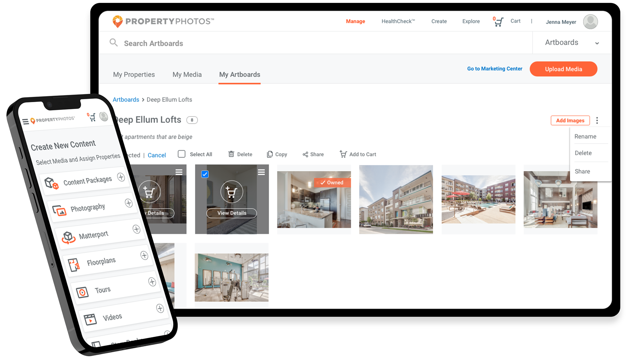Tap the Photography image icon on the phone
This screenshot has height=364, width=629.
coord(59,210)
